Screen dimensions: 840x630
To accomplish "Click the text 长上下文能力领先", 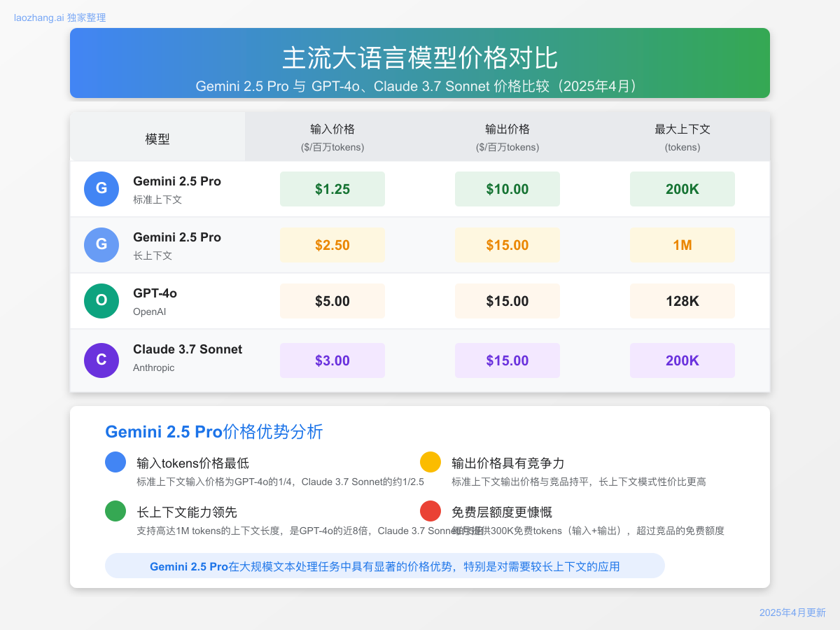I will [187, 512].
